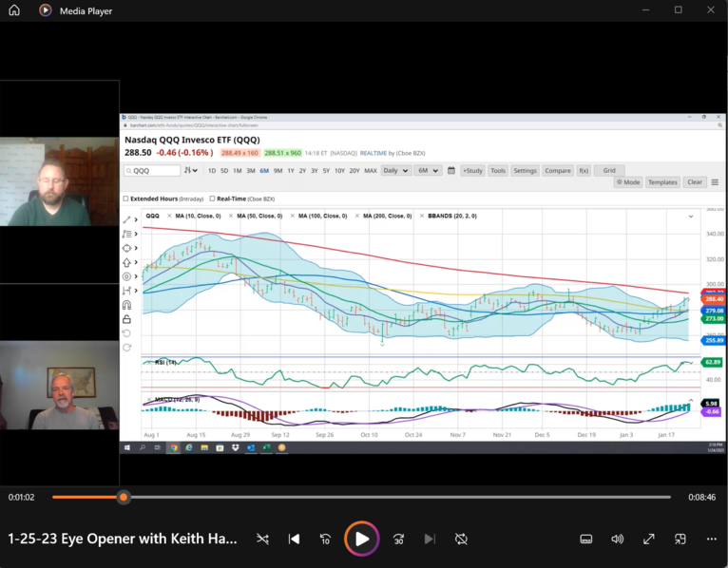The width and height of the screenshot is (728, 568).
Task: Click the redo arrow in chart tools
Action: [126, 348]
